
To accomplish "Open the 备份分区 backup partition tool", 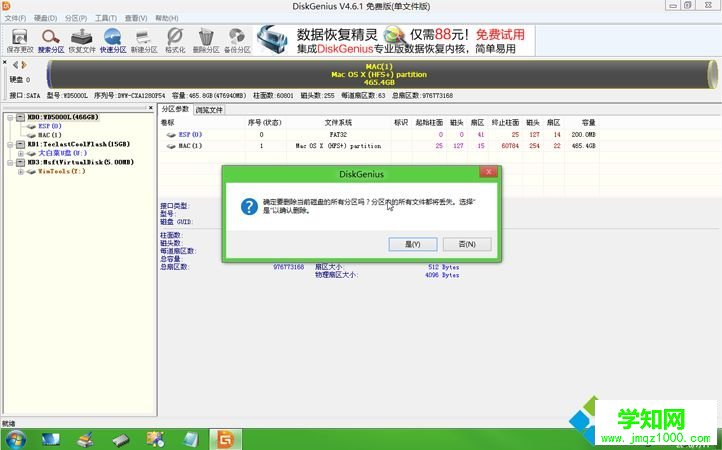I will click(x=237, y=41).
